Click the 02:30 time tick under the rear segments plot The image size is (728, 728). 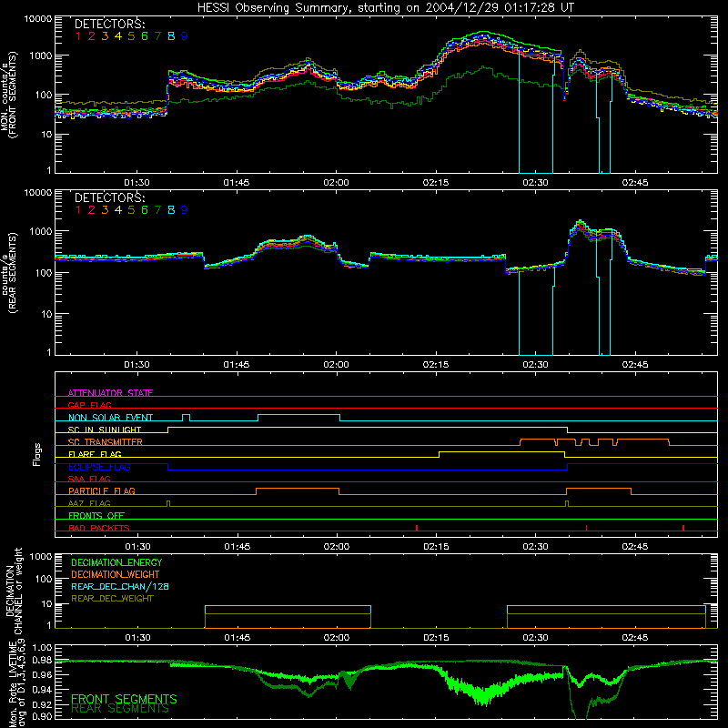click(x=535, y=365)
